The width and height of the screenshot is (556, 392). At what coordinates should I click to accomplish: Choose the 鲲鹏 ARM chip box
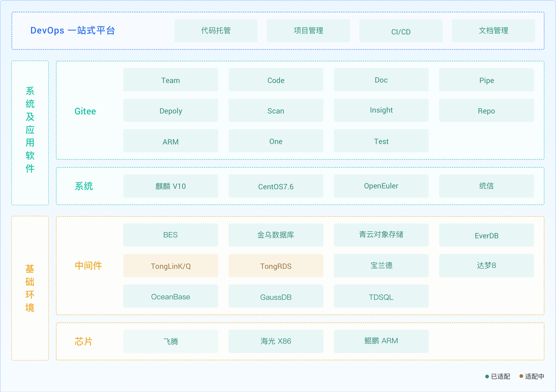tap(381, 341)
